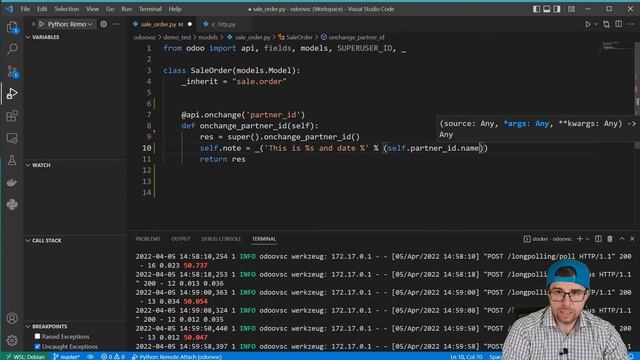Click the editor minimap
This screenshot has width=640, height=360.
(617, 47)
